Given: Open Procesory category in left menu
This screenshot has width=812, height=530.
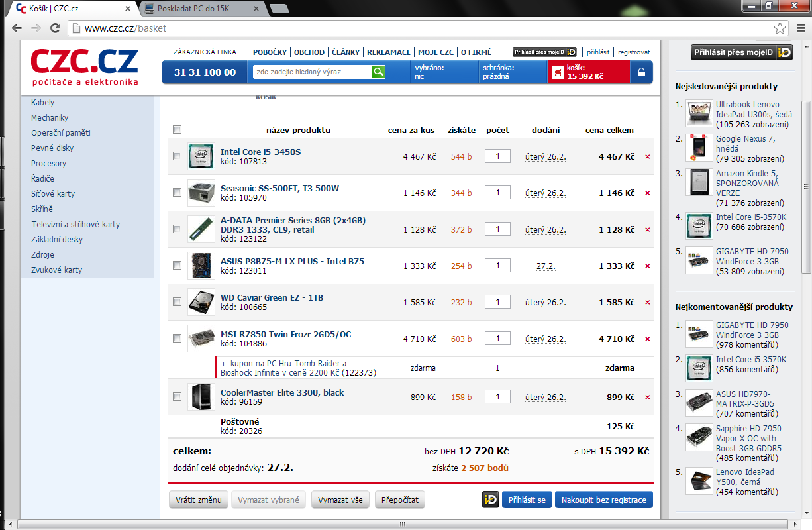Looking at the screenshot, I should click(49, 164).
